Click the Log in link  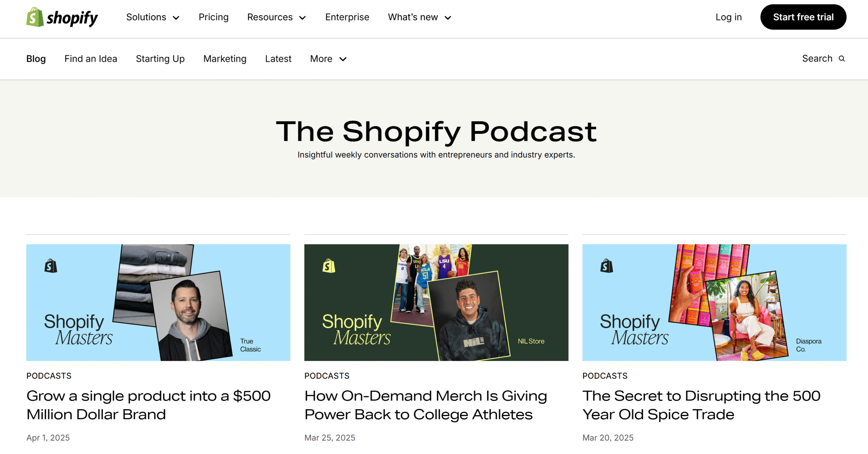coord(729,17)
